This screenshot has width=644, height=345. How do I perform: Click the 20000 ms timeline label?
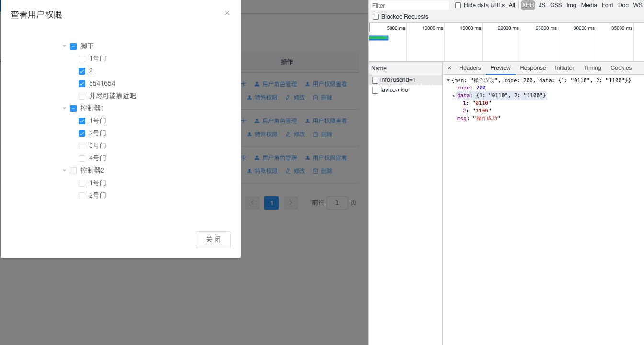coord(508,28)
